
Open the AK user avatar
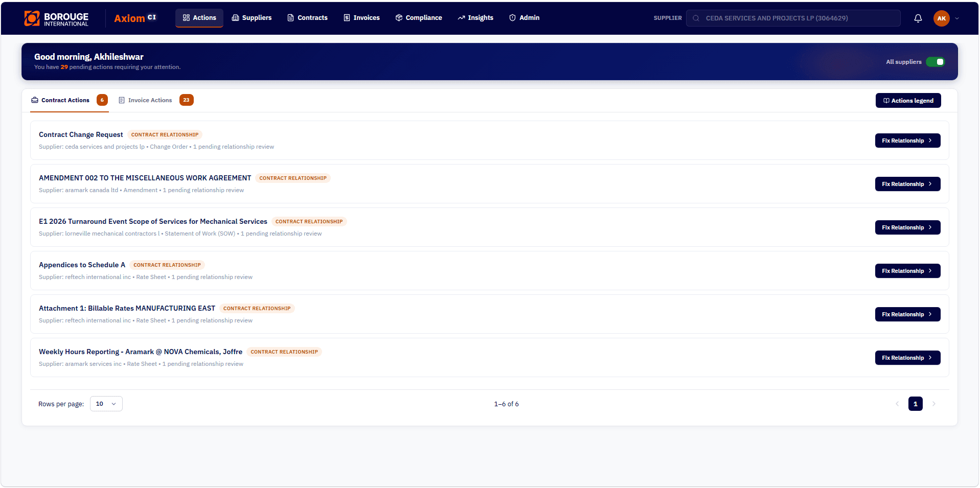[x=941, y=18]
